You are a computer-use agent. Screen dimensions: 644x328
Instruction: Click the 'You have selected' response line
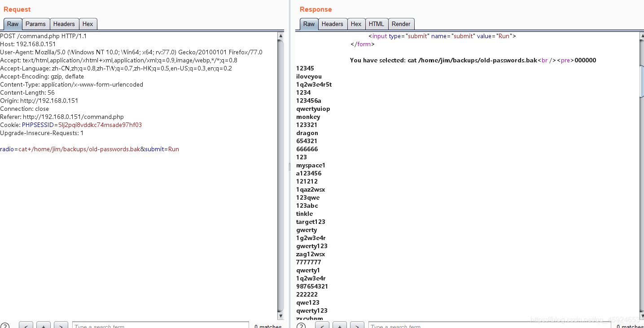(x=473, y=60)
